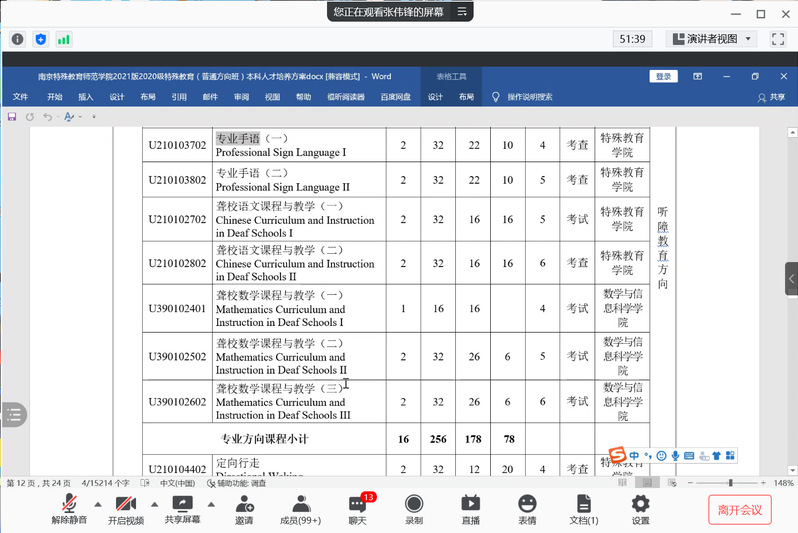Open the 插入 Insert ribbon tab
Viewport: 798px width, 533px height.
pyautogui.click(x=86, y=97)
